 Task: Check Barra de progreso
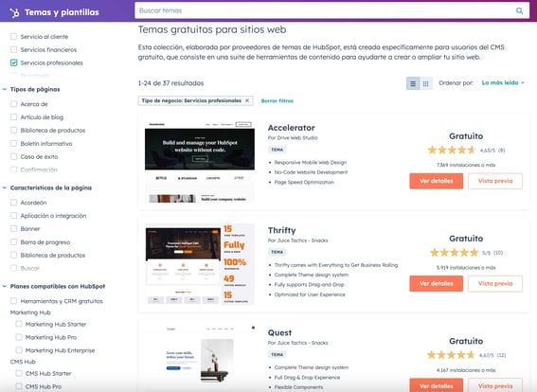point(13,242)
